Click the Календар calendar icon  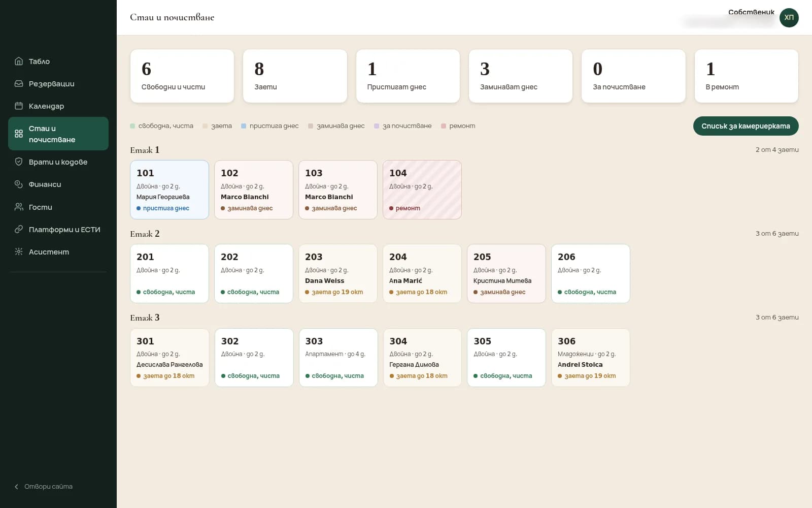[19, 106]
